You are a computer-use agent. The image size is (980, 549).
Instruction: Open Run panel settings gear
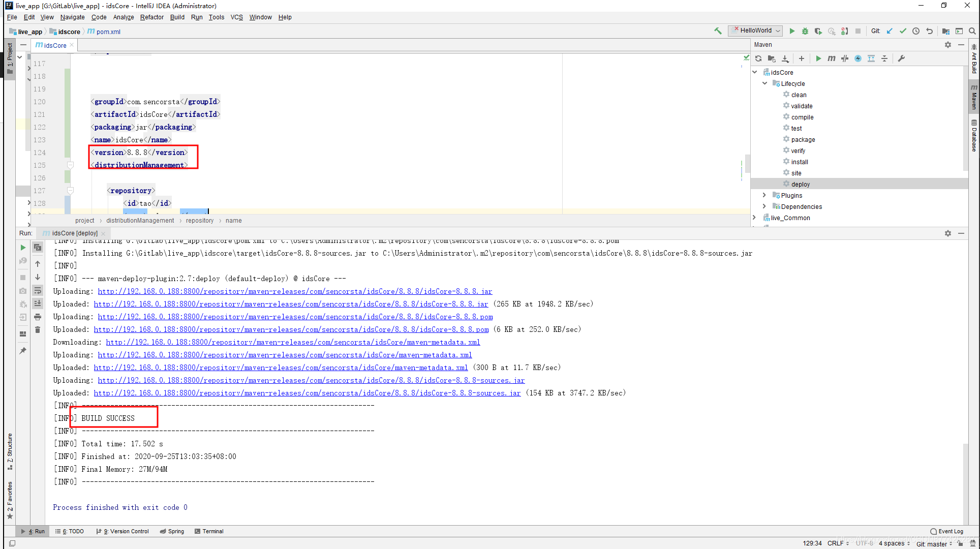(948, 233)
